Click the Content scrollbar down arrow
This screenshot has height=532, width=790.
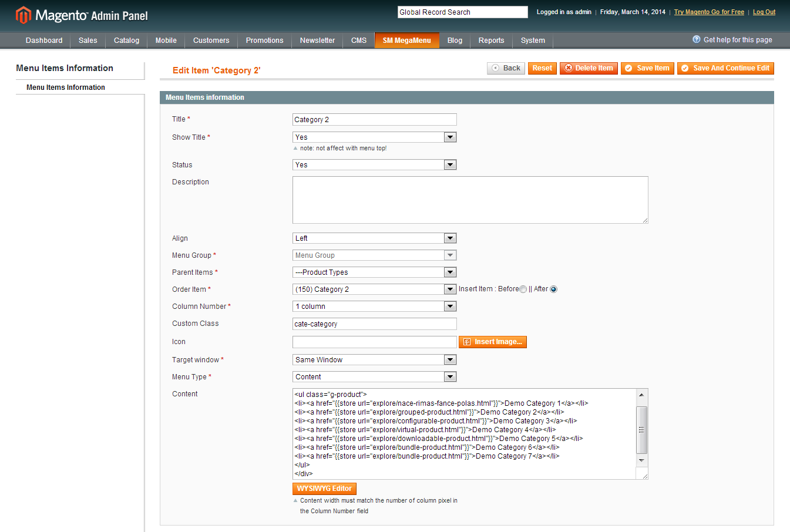(642, 460)
